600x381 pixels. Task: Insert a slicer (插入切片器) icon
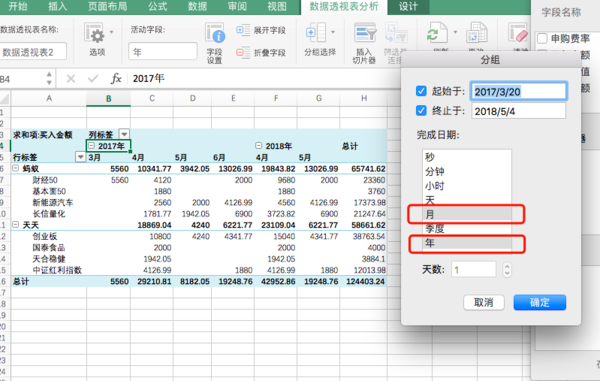pyautogui.click(x=365, y=34)
